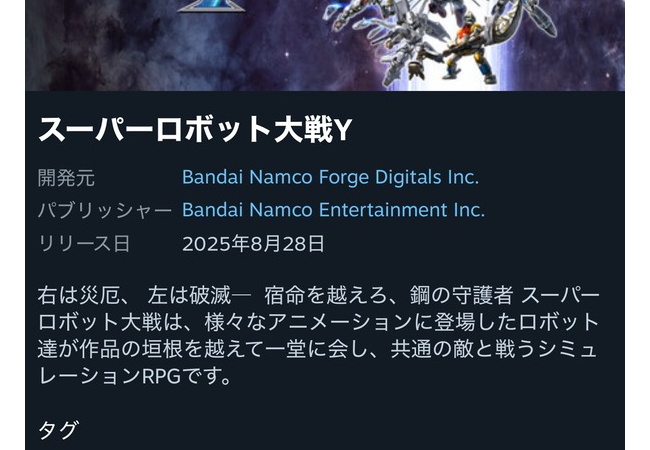This screenshot has width=650, height=450.
Task: Click the silver logo emblem at banner top
Action: pyautogui.click(x=212, y=6)
